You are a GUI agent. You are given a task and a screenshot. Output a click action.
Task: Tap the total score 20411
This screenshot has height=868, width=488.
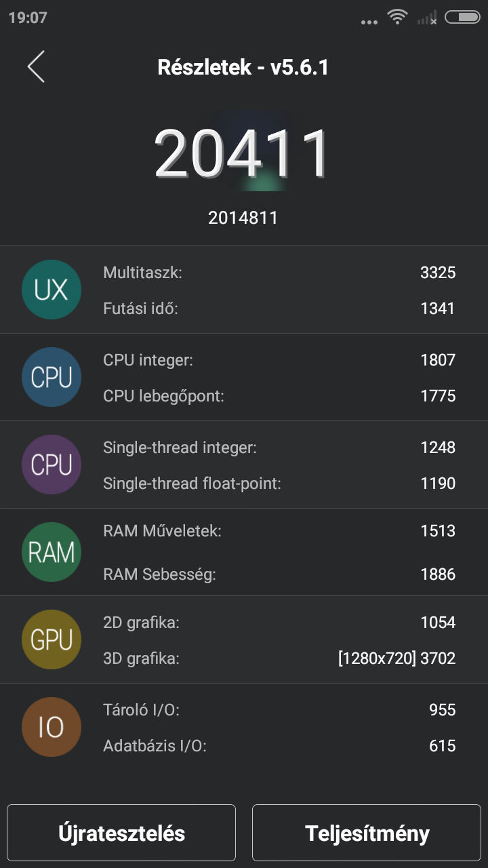(x=242, y=154)
